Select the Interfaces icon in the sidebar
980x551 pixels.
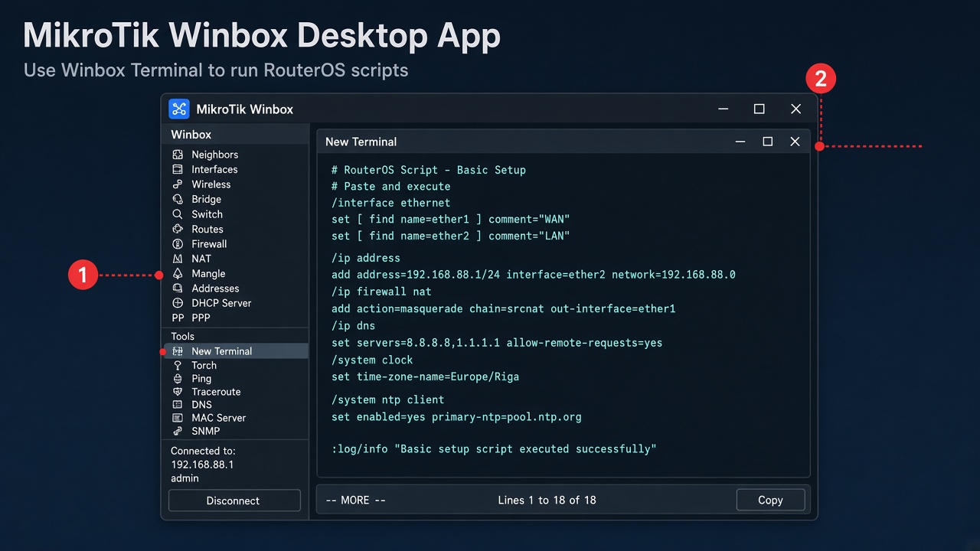178,169
